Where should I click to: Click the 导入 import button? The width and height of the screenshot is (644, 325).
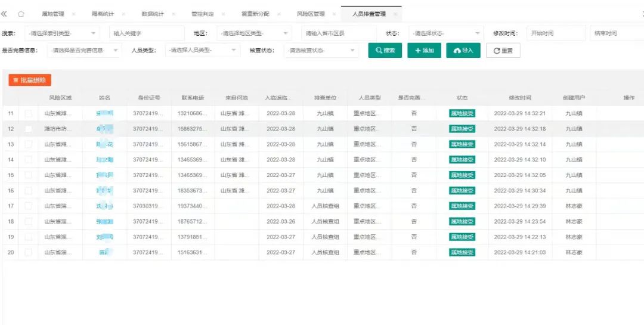tap(463, 51)
